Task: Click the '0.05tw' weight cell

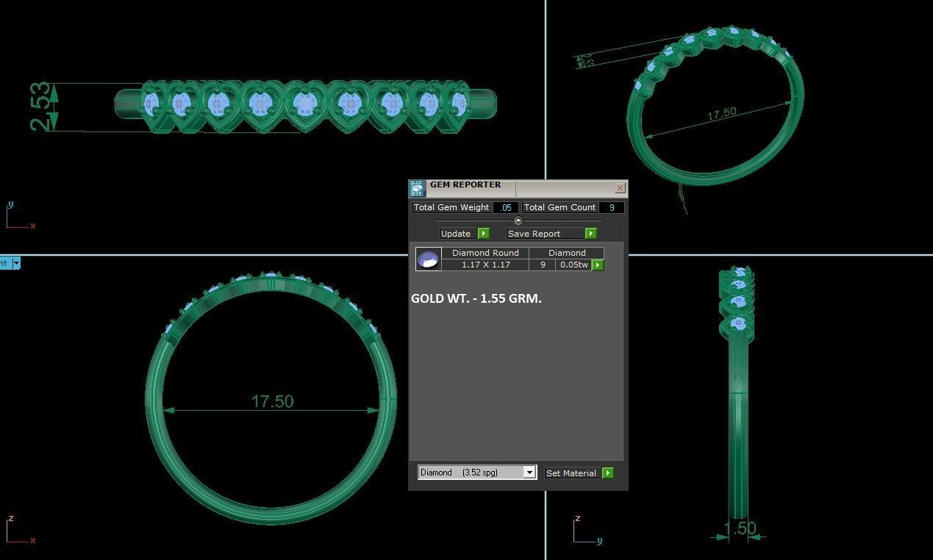Action: point(573,265)
